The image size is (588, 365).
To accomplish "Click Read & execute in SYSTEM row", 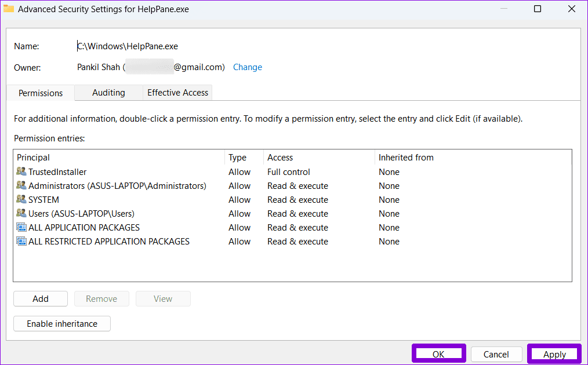I will tap(297, 199).
